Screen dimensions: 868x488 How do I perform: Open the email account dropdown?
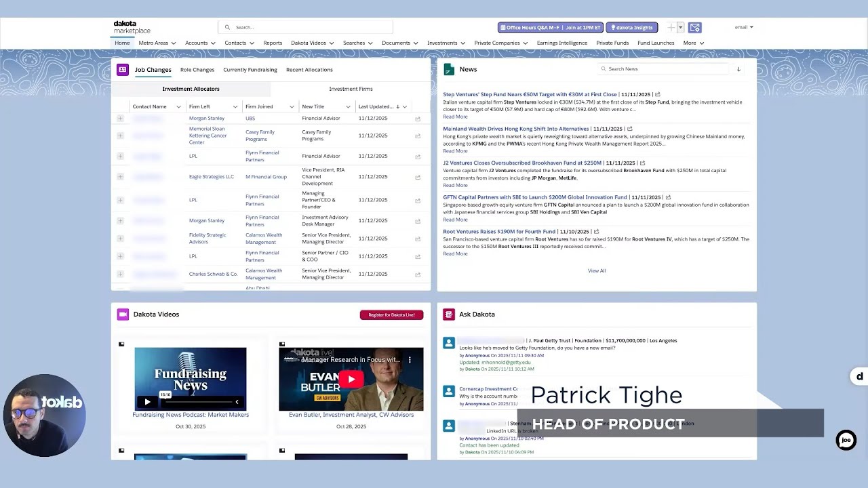pyautogui.click(x=744, y=27)
